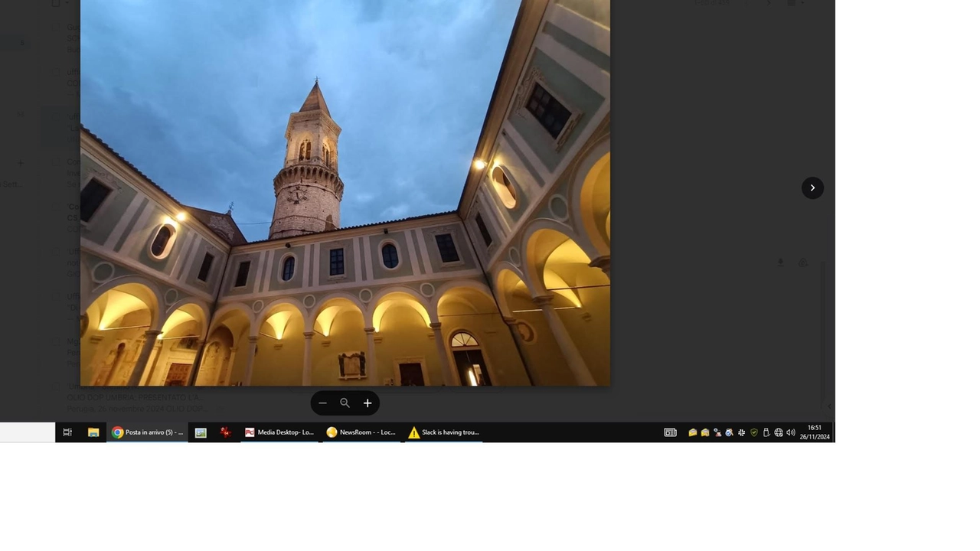980x551 pixels.
Task: Click the key with checkmark tray icon
Action: [x=730, y=432]
